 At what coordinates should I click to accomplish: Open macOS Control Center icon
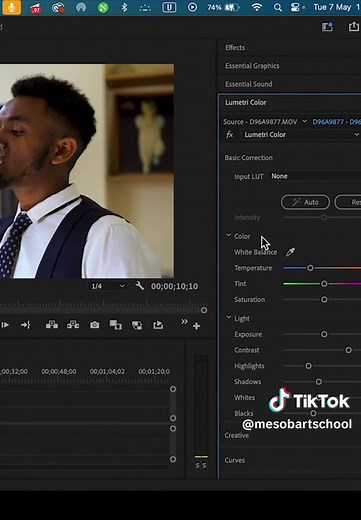click(295, 7)
